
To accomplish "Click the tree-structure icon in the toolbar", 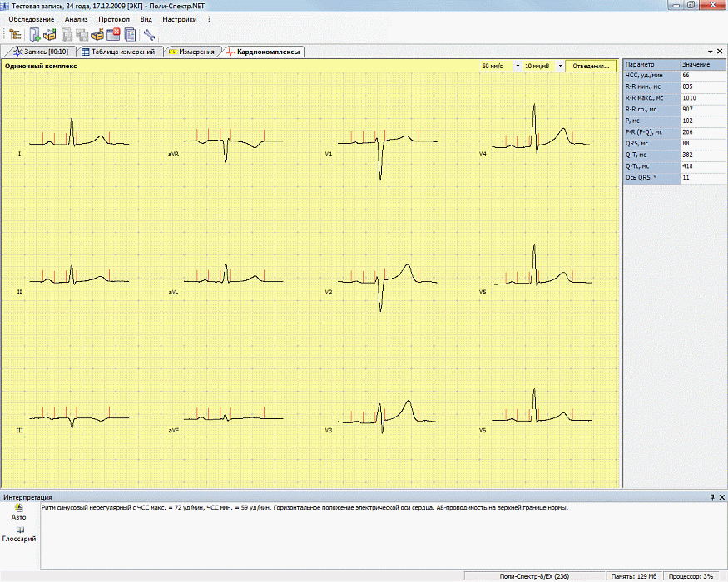I will pos(16,34).
